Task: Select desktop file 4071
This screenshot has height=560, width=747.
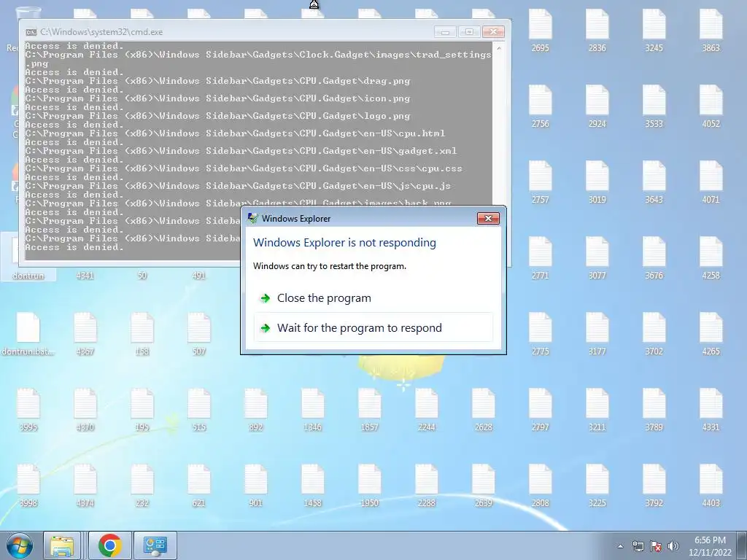Action: (x=711, y=182)
